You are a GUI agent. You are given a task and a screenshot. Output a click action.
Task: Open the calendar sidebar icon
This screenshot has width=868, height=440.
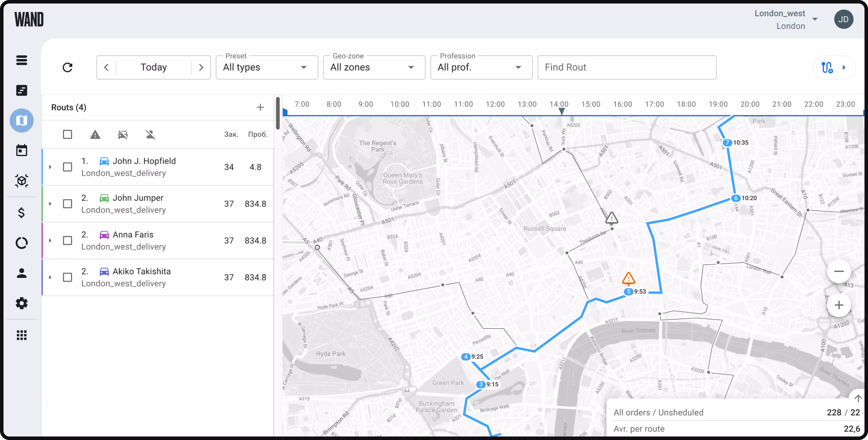tap(22, 150)
